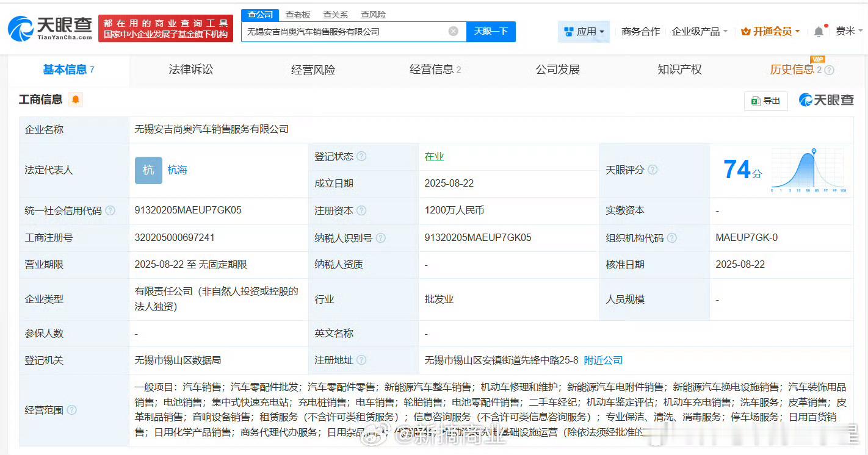Click the 工商信息 section heading
This screenshot has width=868, height=455.
(x=40, y=99)
